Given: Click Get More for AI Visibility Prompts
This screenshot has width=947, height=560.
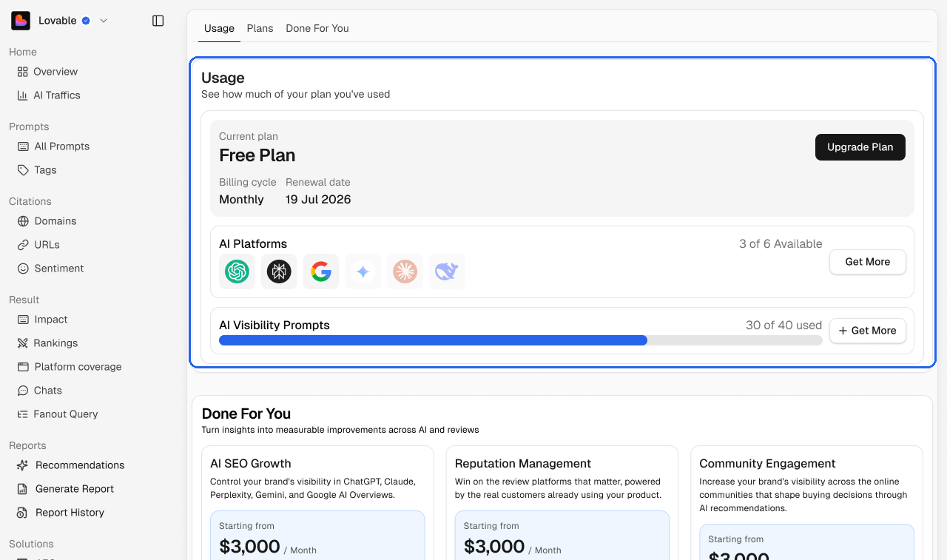Looking at the screenshot, I should pyautogui.click(x=868, y=331).
